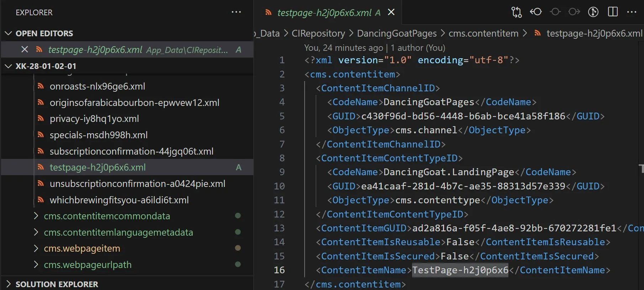The height and width of the screenshot is (290, 644).
Task: Click the icon beside subscriptionconfirmation-44jgq06t.xml
Action: coord(41,151)
